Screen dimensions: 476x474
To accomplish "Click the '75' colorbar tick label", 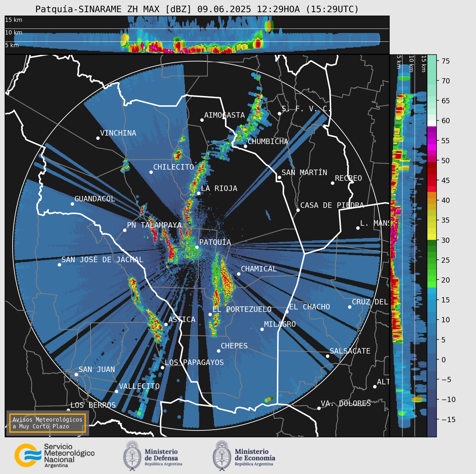I will (x=446, y=61).
